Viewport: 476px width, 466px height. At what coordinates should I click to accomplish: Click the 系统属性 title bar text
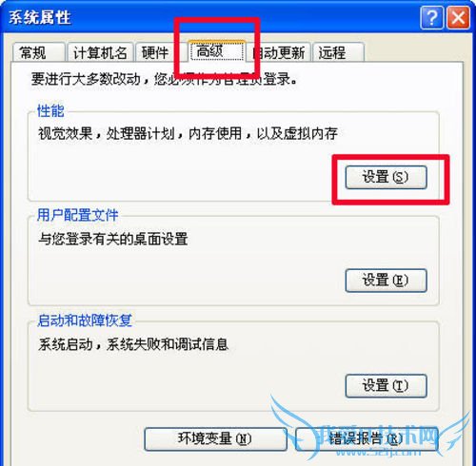click(39, 17)
